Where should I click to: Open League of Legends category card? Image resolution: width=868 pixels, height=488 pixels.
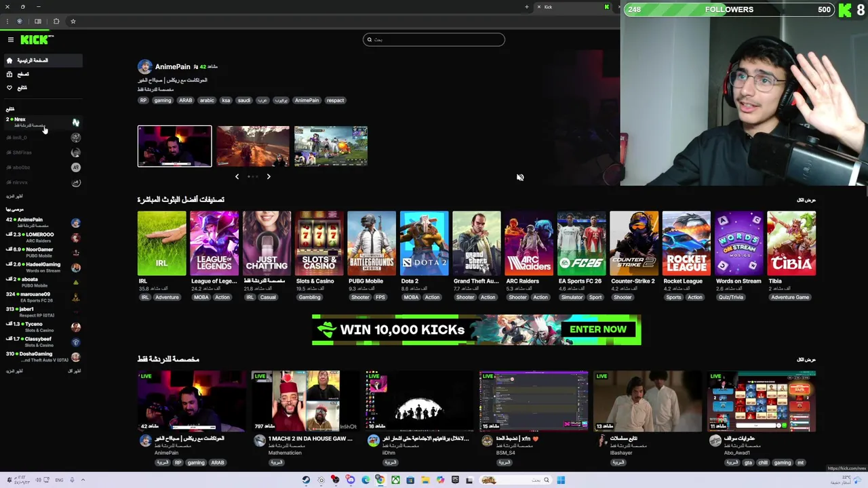214,243
